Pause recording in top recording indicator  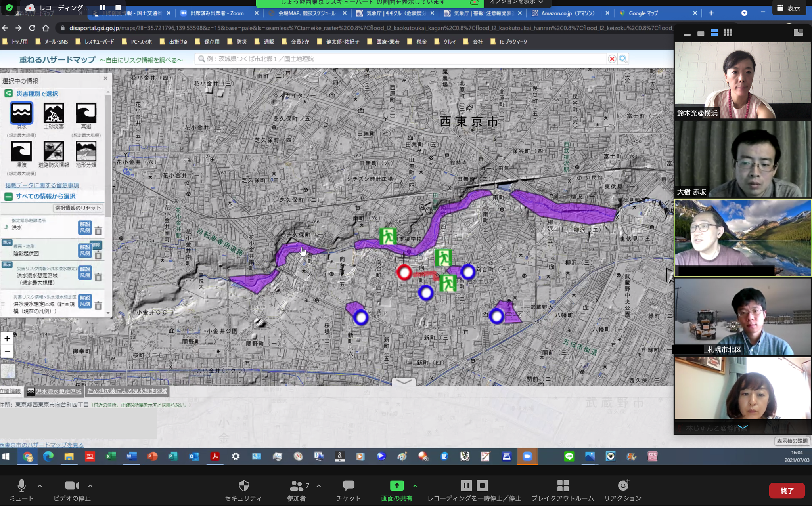[103, 7]
